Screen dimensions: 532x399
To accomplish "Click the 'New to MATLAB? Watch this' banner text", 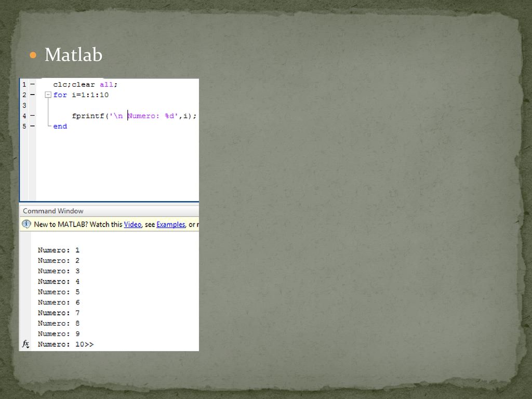I will tap(78, 224).
